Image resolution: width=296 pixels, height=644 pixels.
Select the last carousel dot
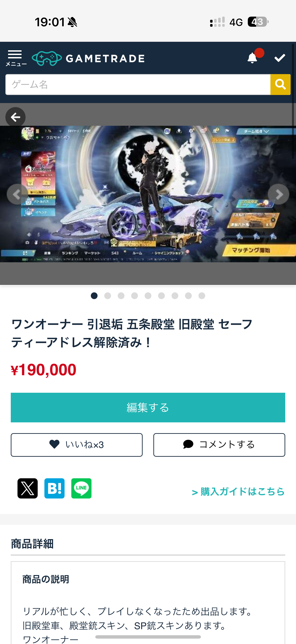[x=202, y=296]
